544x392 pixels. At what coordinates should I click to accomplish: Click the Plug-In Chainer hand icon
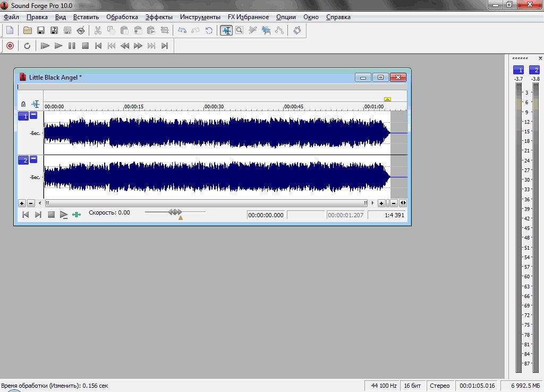pos(297,30)
